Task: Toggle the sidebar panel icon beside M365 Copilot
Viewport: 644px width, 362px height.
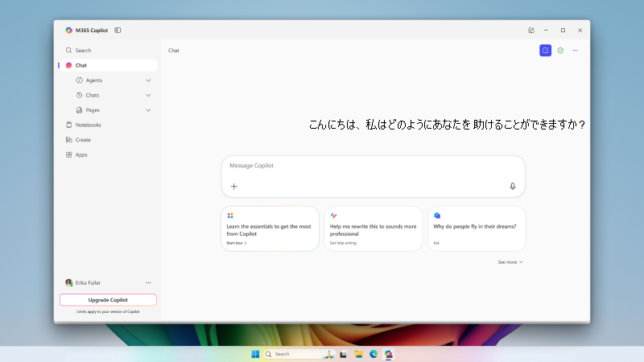Action: coord(118,30)
